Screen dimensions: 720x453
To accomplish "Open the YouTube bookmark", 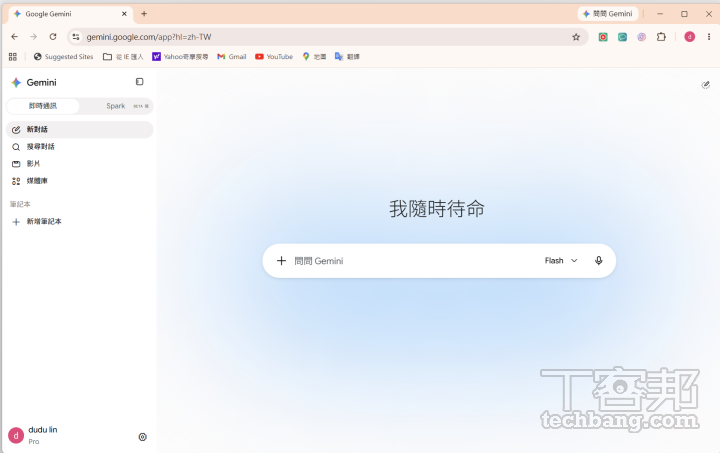I will (274, 56).
